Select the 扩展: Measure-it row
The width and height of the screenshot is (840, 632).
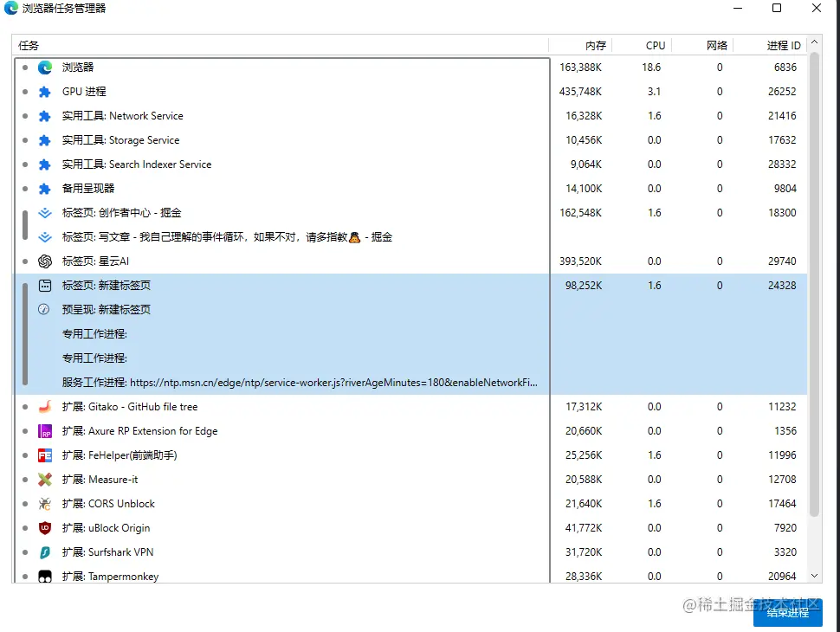pyautogui.click(x=410, y=480)
